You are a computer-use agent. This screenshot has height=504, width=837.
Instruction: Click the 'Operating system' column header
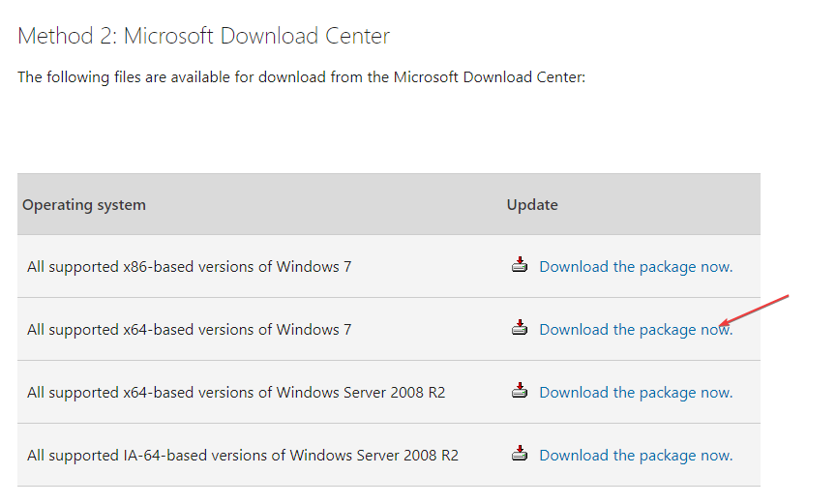(84, 205)
